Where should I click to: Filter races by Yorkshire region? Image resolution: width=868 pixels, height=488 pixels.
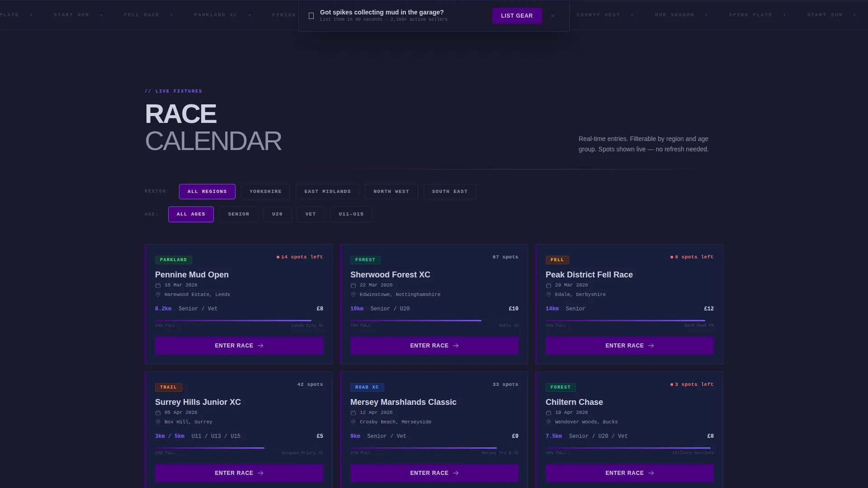265,192
